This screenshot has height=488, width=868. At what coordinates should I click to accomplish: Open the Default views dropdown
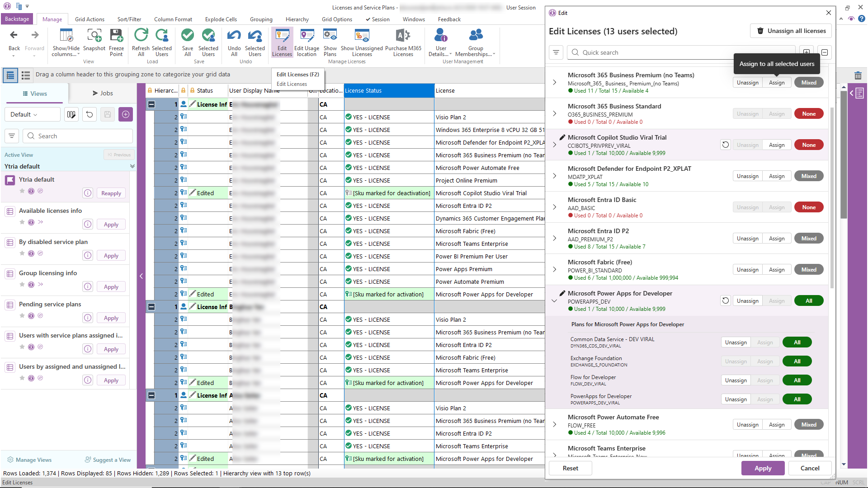click(x=33, y=115)
